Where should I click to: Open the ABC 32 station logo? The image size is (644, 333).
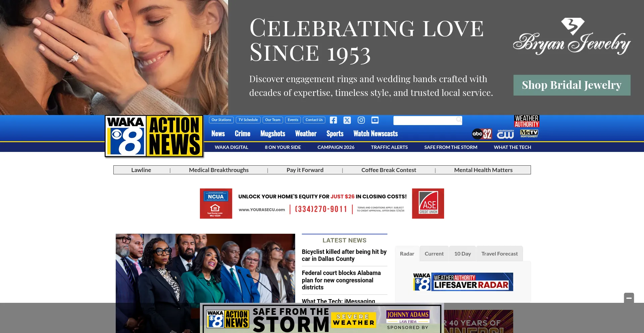(482, 134)
